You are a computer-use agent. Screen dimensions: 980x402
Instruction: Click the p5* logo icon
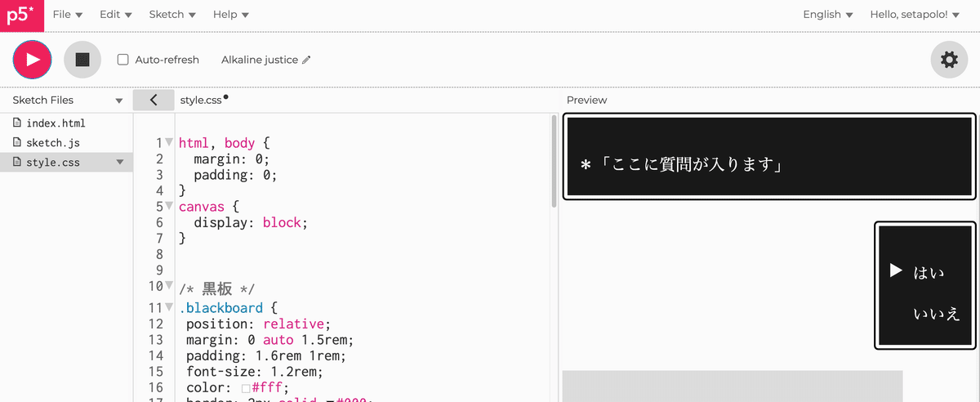[x=21, y=15]
